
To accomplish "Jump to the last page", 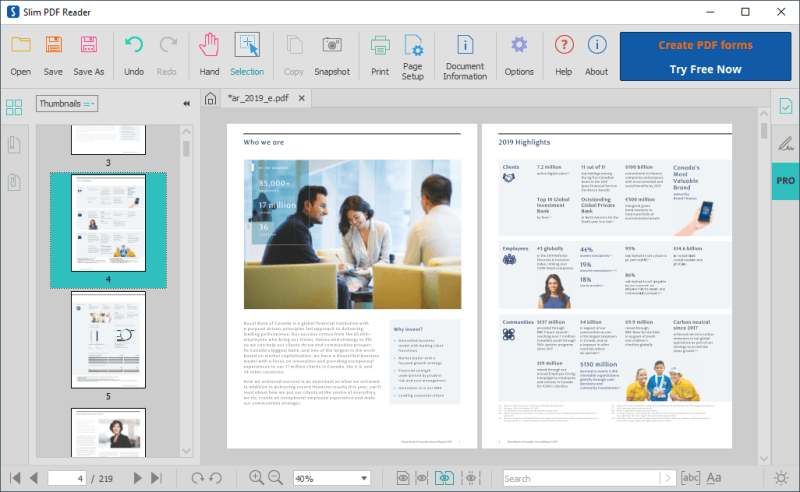I will pyautogui.click(x=156, y=478).
